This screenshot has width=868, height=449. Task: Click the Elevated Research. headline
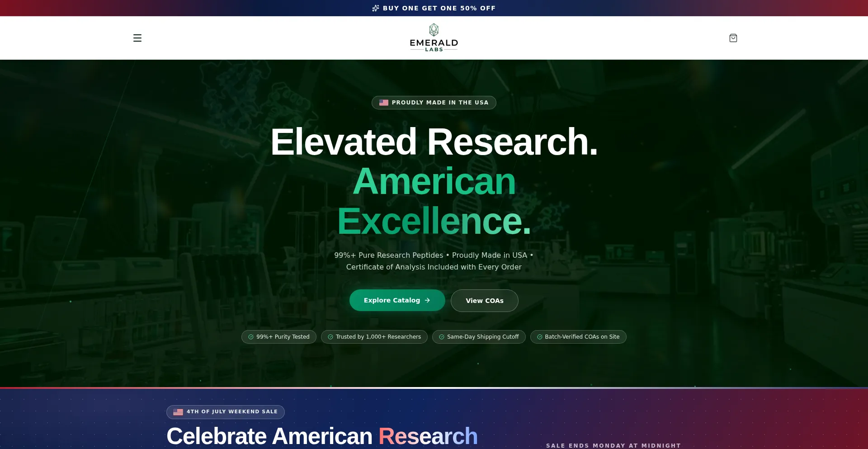[x=434, y=142]
